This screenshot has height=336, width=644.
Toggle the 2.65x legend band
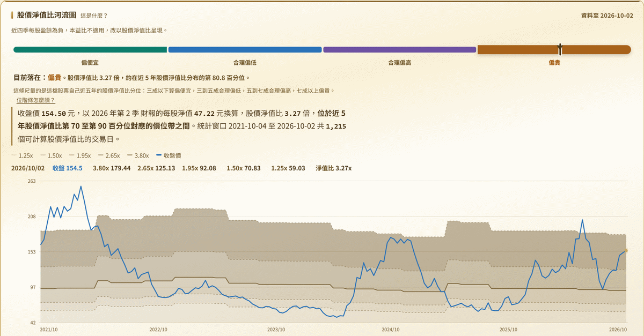point(109,155)
